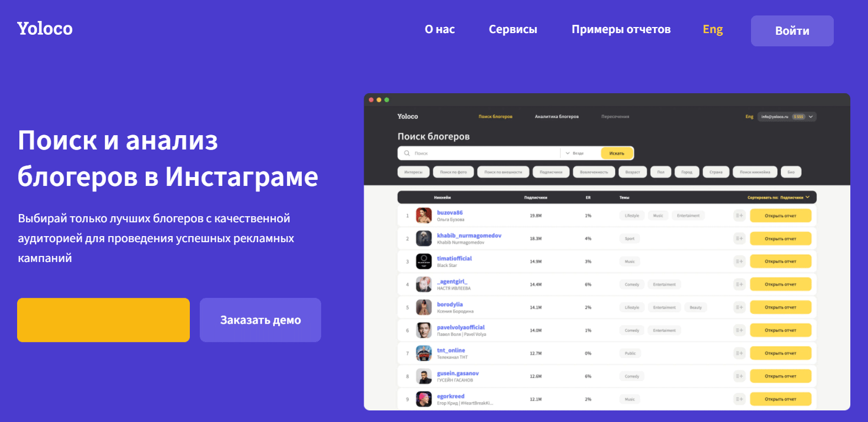Open tnt_online profile avatar
The width and height of the screenshot is (868, 422).
pos(424,353)
